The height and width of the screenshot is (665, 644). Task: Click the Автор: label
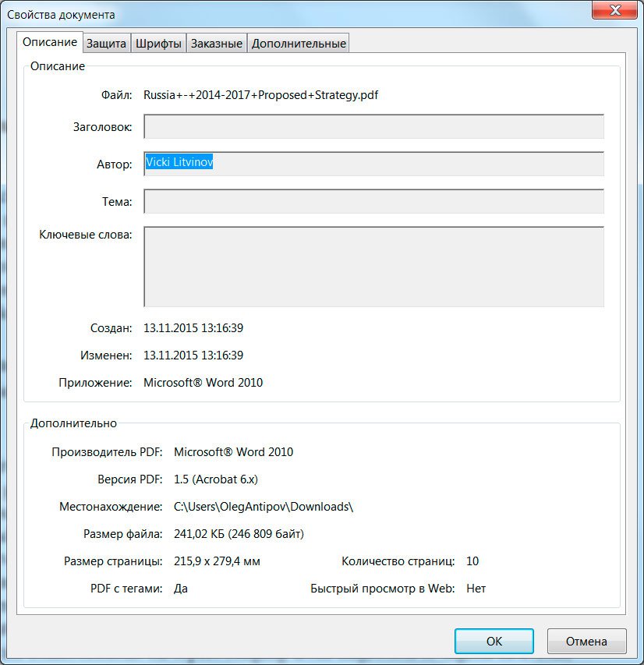coord(114,164)
